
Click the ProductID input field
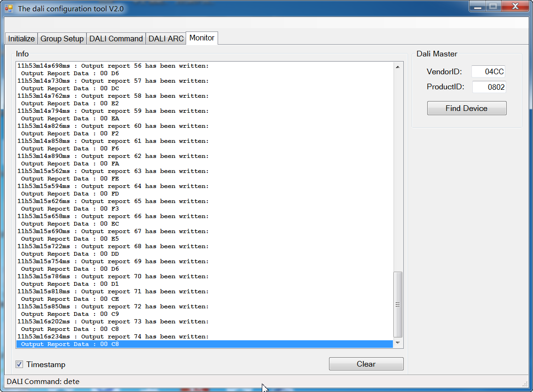coord(489,87)
